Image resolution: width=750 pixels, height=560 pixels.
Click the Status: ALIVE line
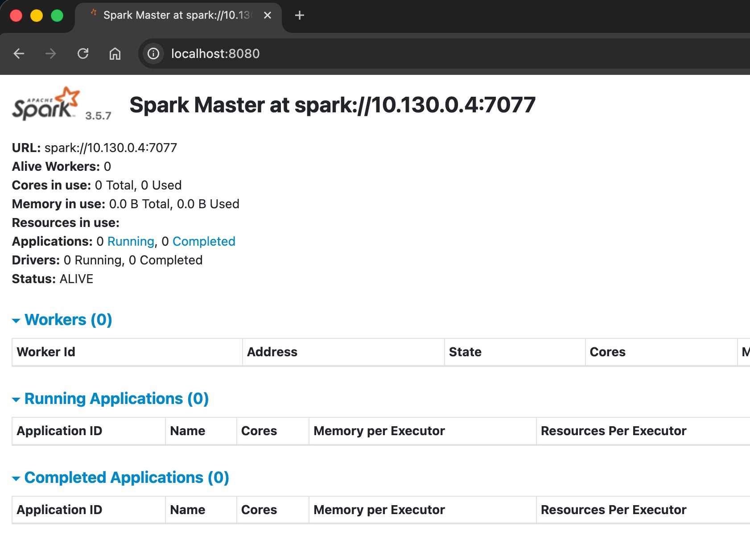[53, 279]
